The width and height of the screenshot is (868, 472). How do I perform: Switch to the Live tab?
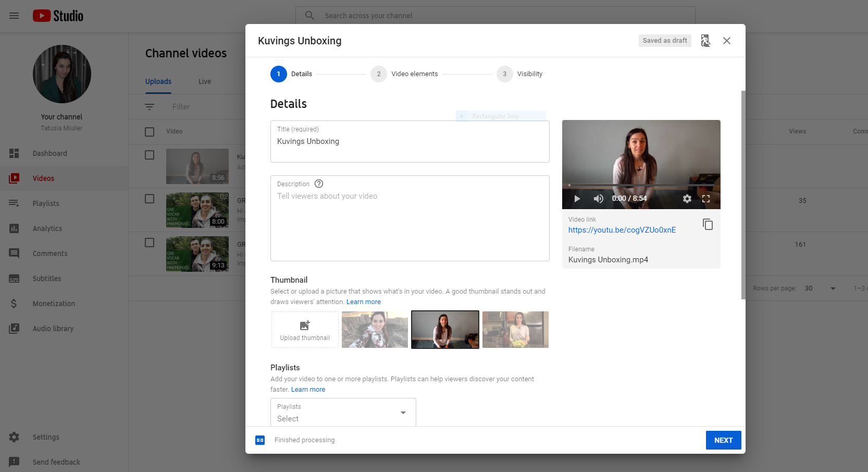(205, 81)
